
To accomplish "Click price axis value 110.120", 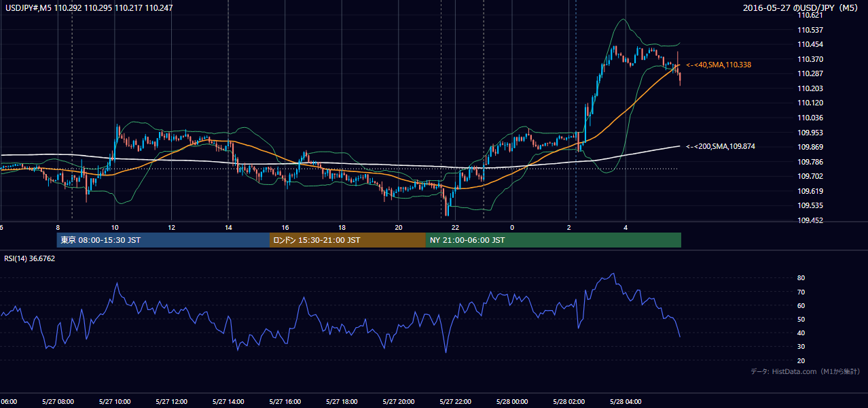I will tap(810, 103).
